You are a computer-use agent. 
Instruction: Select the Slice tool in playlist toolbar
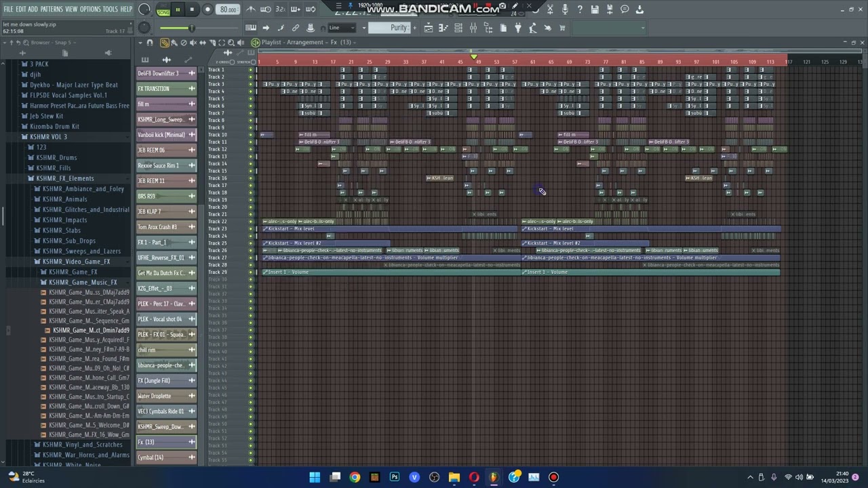pyautogui.click(x=212, y=42)
